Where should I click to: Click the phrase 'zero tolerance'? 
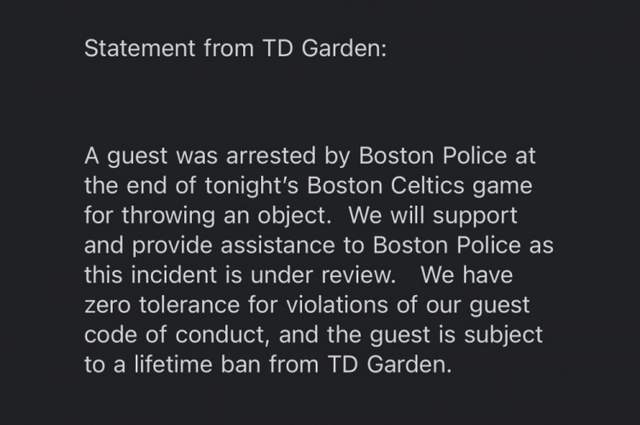point(162,305)
